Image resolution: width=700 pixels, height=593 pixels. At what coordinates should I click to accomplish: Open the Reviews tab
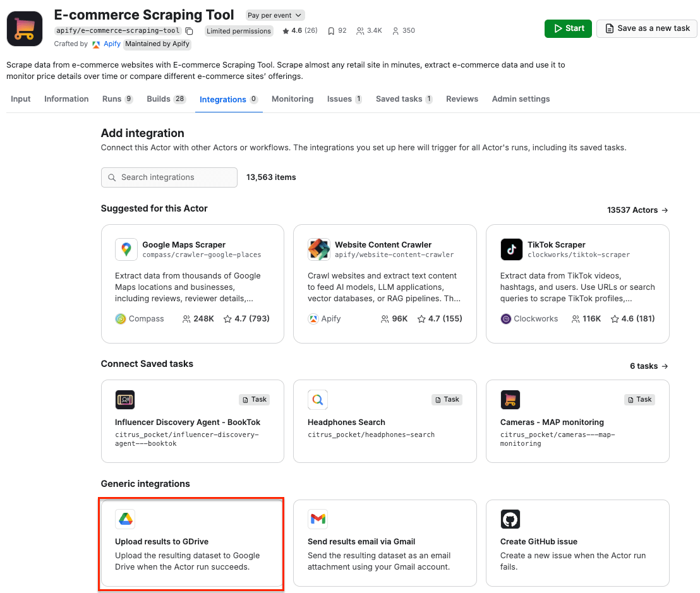[462, 99]
